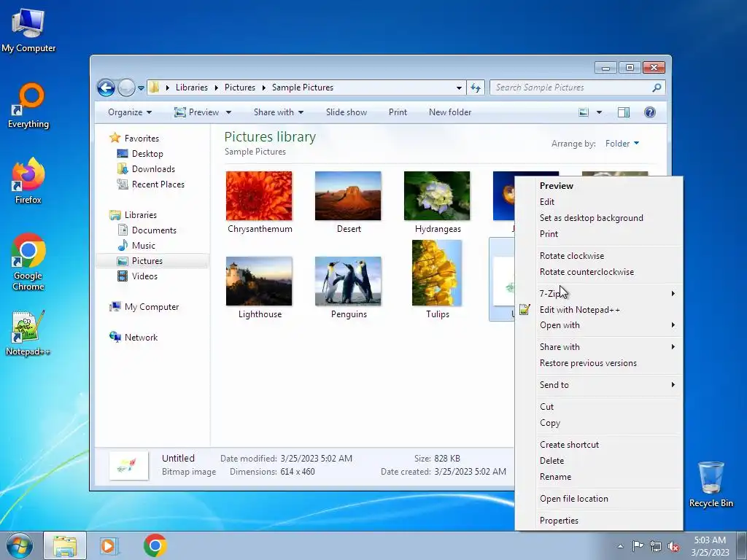This screenshot has height=560, width=747.
Task: Click Slide show toolbar button
Action: [347, 112]
